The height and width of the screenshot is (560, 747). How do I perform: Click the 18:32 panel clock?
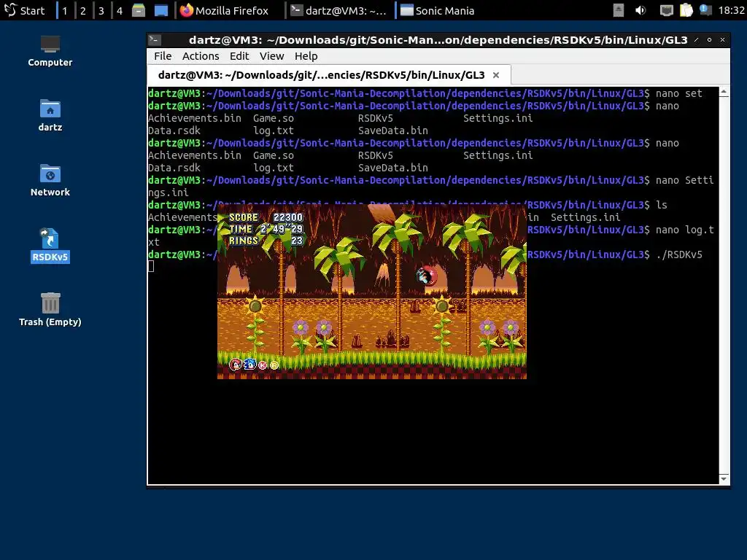731,10
